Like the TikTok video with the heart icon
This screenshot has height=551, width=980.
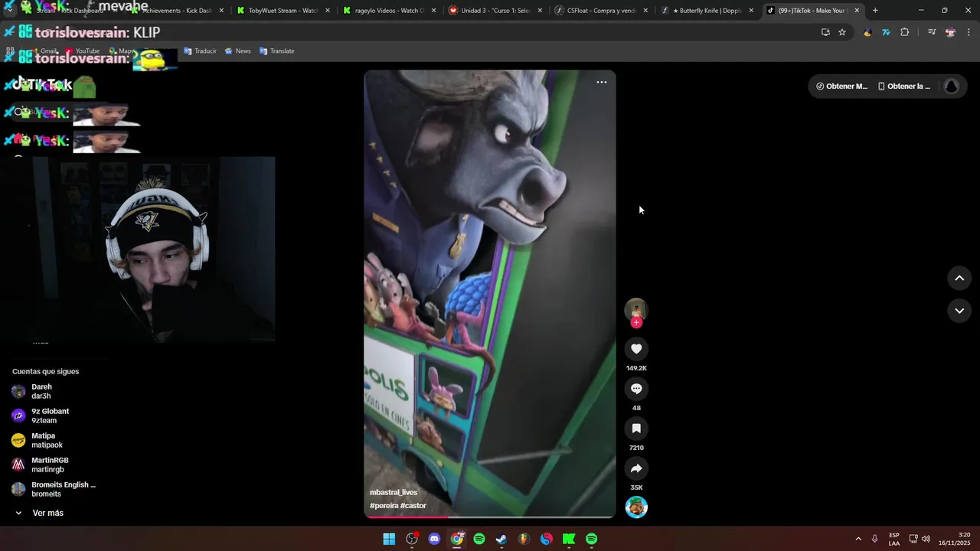636,349
